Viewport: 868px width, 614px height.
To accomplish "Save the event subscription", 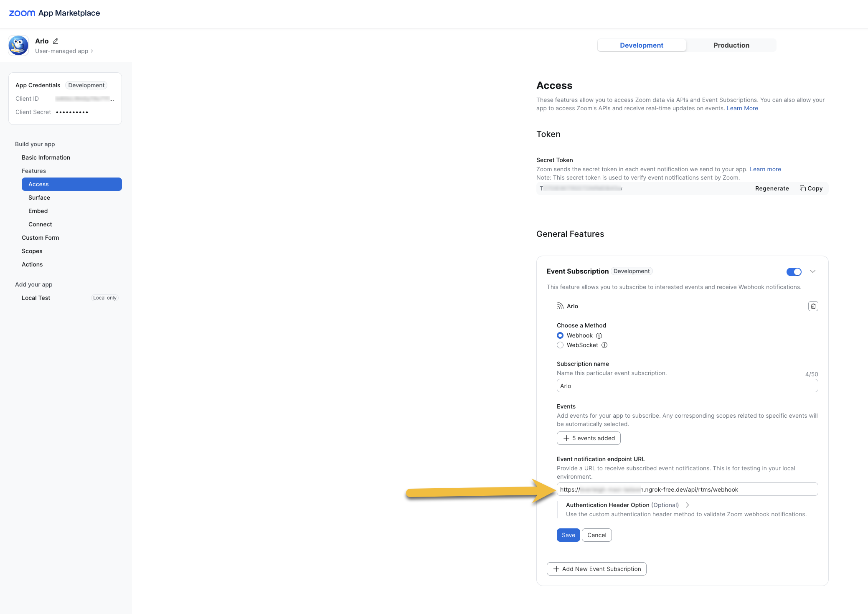I will (x=568, y=535).
